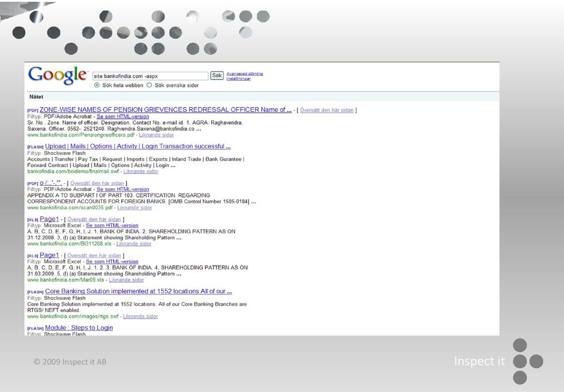Viewport: 564px width, 392px height.
Task: Click the green URL www.bankofindia.com/images/rtgs.swf
Action: click(73, 316)
